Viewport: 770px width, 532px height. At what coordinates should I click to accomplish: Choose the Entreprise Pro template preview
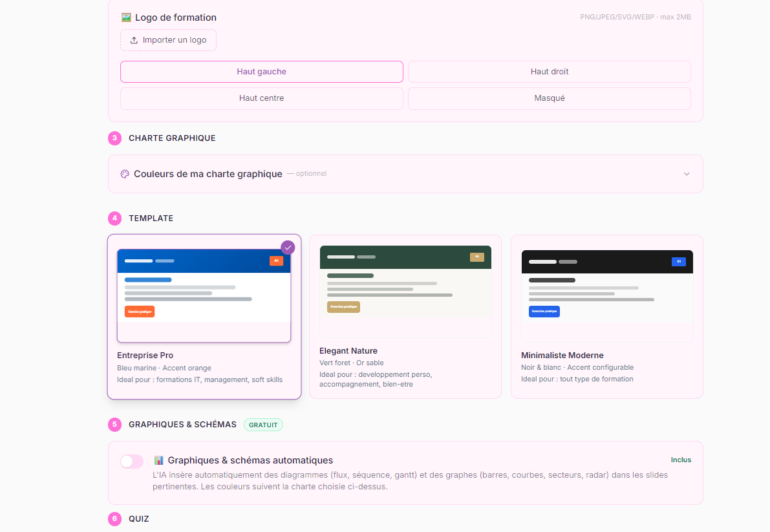pos(204,295)
